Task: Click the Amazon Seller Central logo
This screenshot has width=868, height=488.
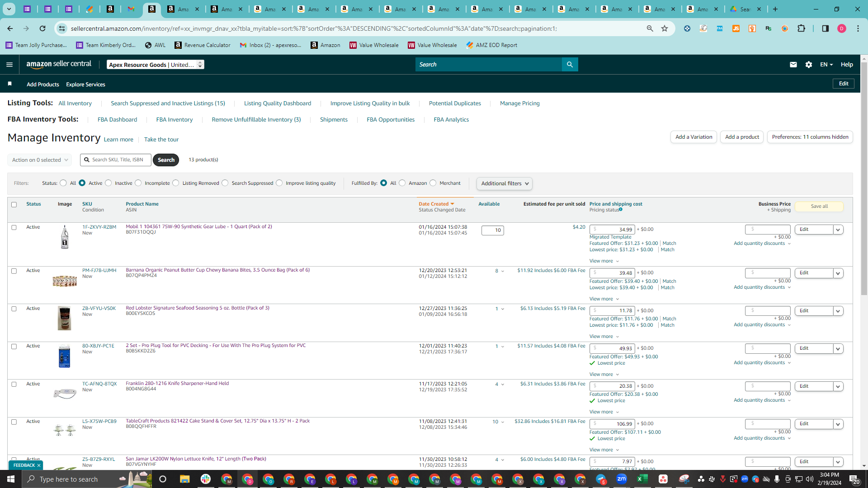Action: point(59,64)
